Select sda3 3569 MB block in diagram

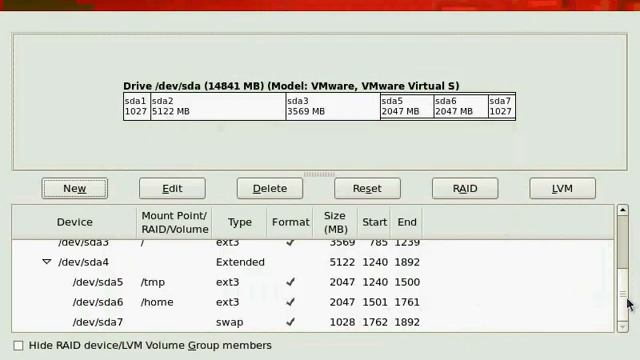coord(333,107)
